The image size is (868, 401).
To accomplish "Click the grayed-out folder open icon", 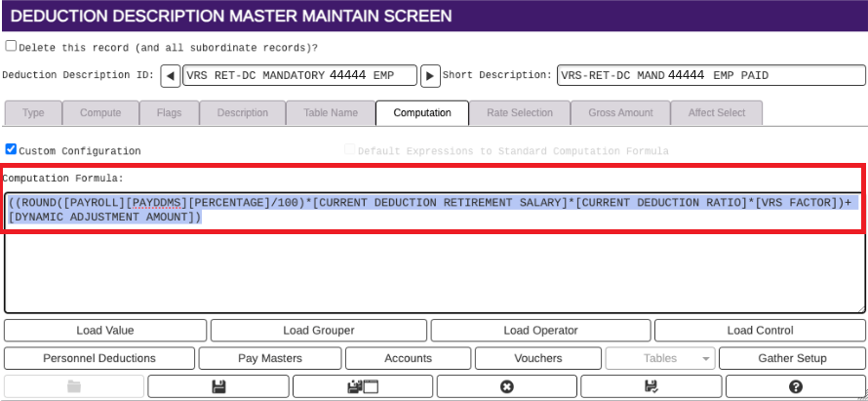I will coord(73,386).
